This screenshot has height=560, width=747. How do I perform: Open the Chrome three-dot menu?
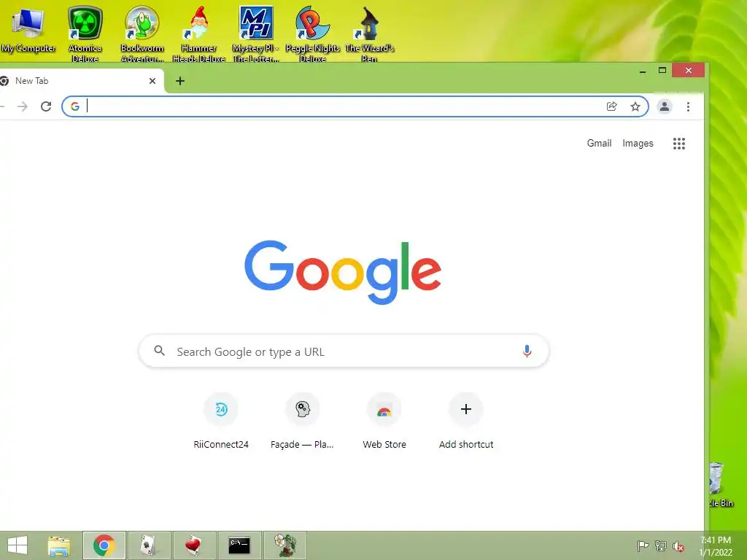(688, 106)
